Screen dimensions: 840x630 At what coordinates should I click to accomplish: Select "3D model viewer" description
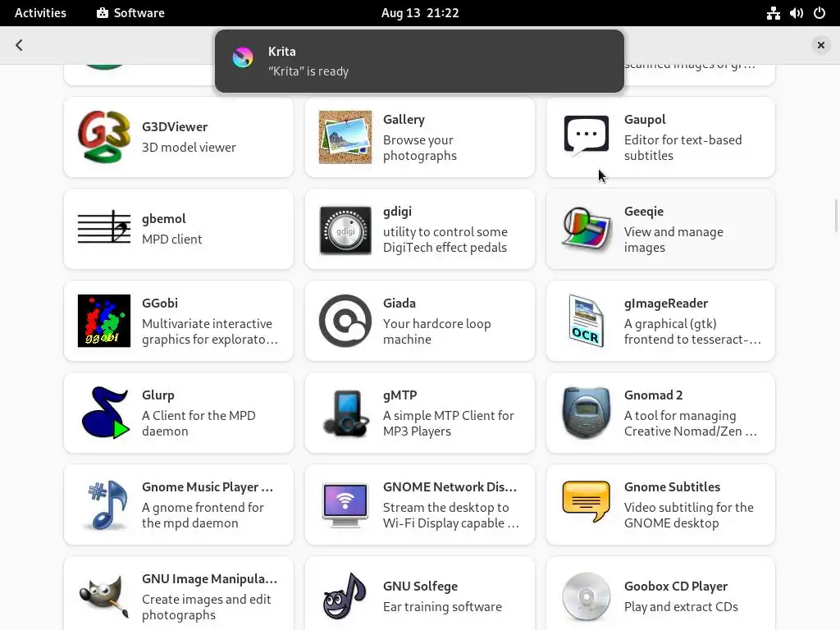(x=189, y=148)
